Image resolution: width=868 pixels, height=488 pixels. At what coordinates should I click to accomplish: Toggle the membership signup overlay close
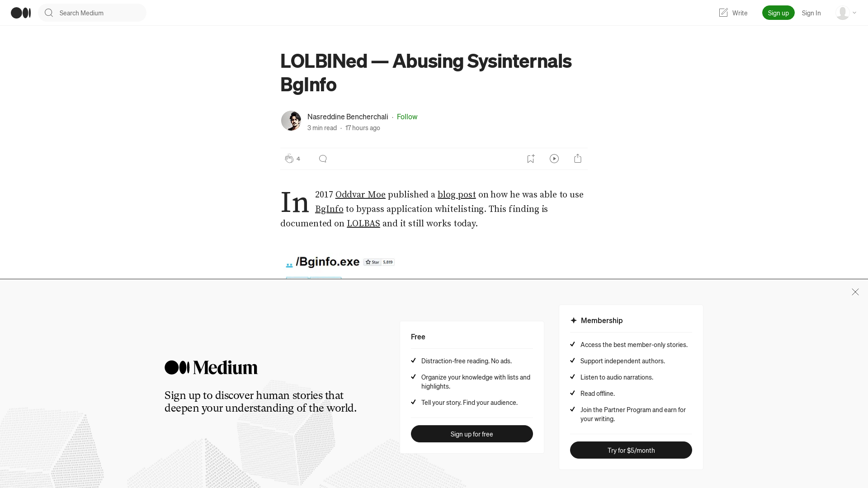[855, 292]
